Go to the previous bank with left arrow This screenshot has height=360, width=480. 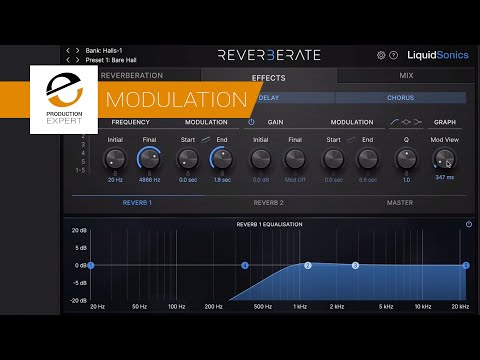[68, 50]
